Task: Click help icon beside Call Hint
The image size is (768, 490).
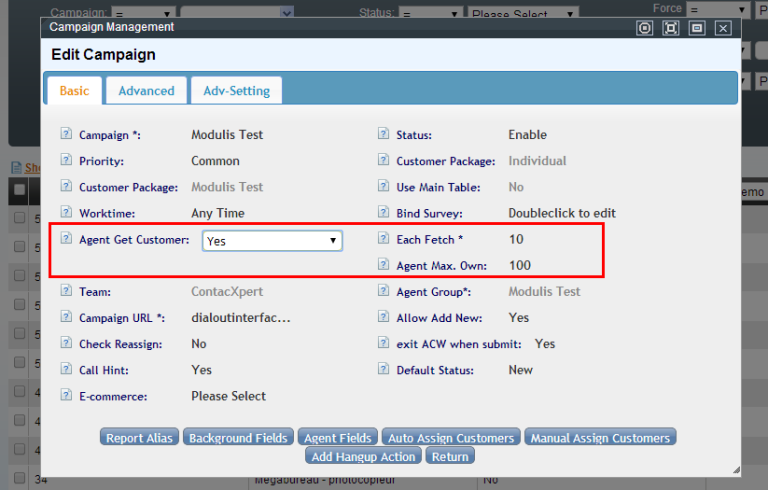Action: 66,370
